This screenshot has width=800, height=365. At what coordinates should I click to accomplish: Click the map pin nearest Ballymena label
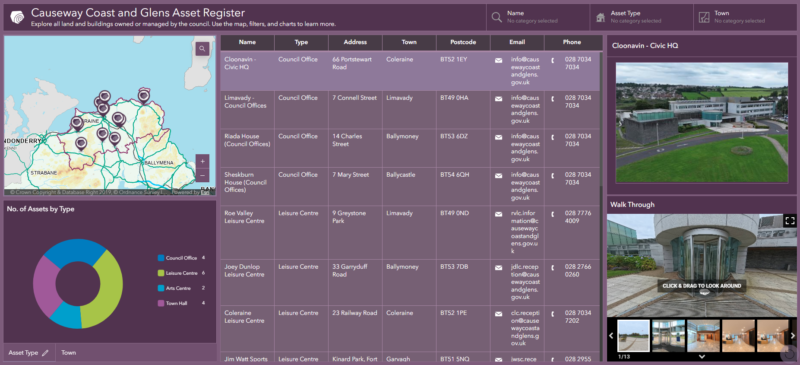coord(115,138)
